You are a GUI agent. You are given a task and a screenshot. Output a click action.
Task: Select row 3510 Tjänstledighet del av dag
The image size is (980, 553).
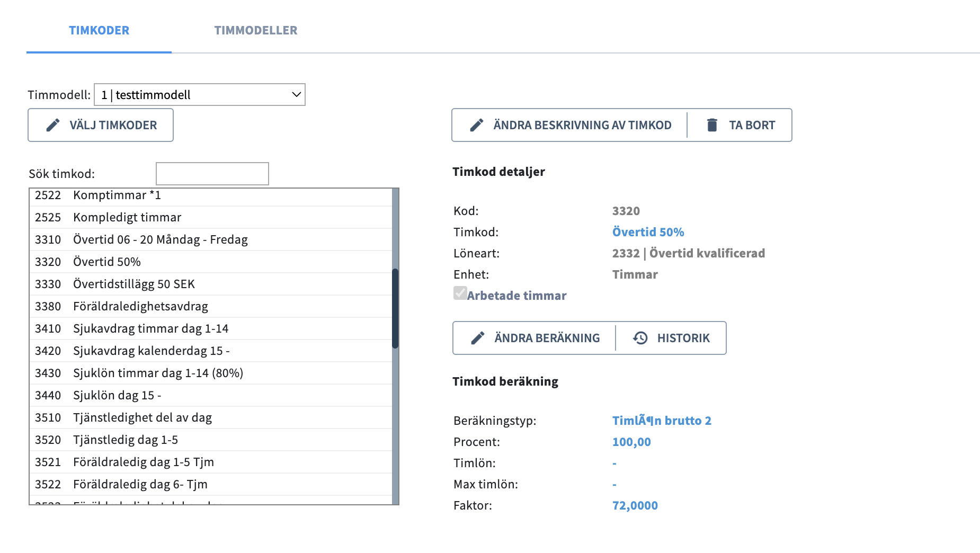pyautogui.click(x=211, y=417)
